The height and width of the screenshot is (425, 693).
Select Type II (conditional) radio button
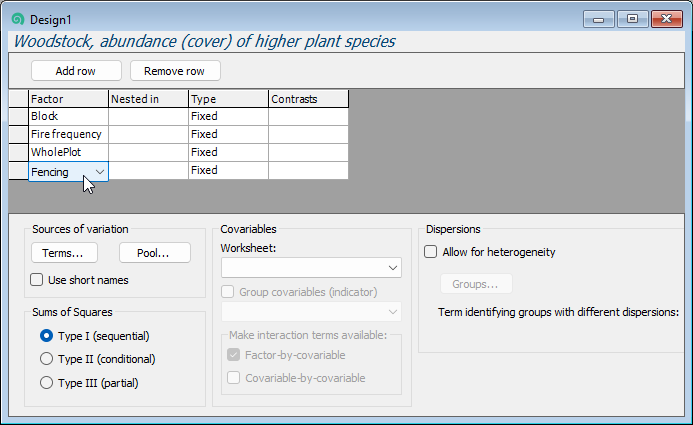(x=46, y=359)
